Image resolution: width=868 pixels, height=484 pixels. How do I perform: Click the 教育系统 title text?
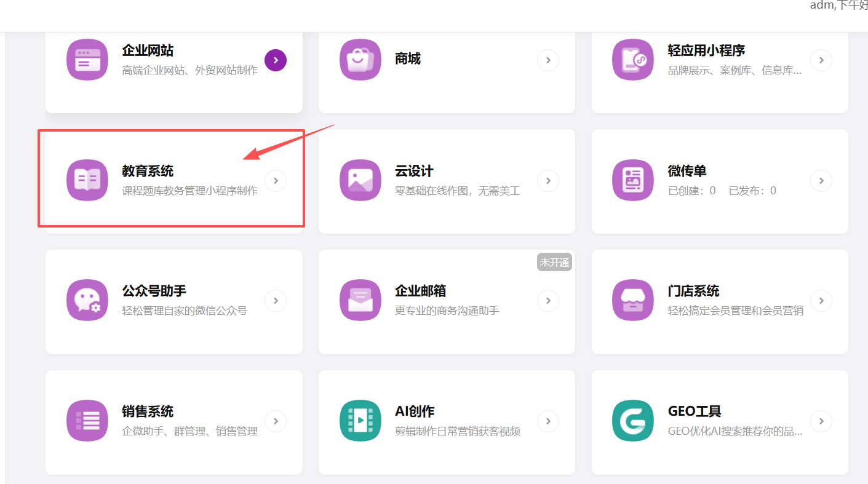tap(148, 171)
